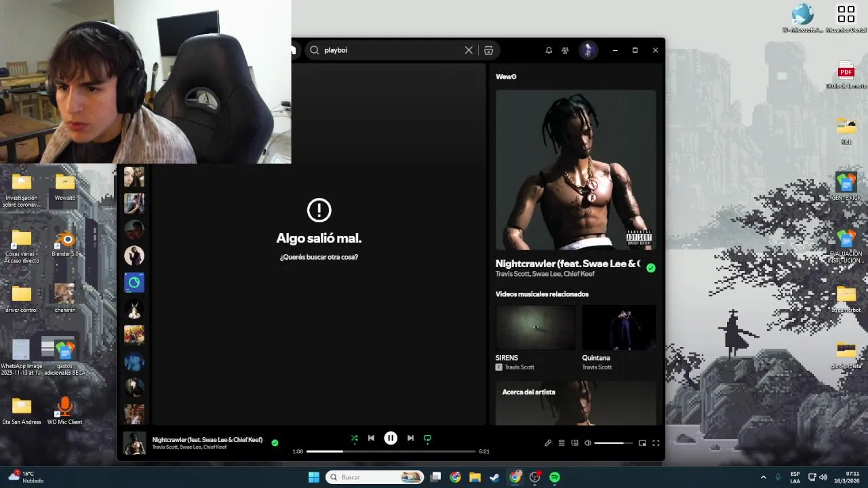Open Task View from the taskbar
This screenshot has width=868, height=488.
click(435, 477)
